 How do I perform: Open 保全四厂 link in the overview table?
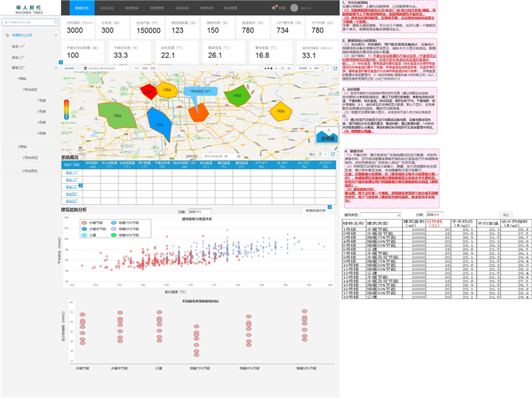click(x=72, y=194)
